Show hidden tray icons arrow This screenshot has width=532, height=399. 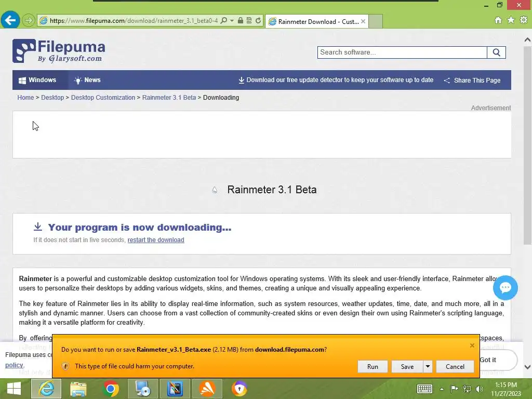click(x=442, y=389)
